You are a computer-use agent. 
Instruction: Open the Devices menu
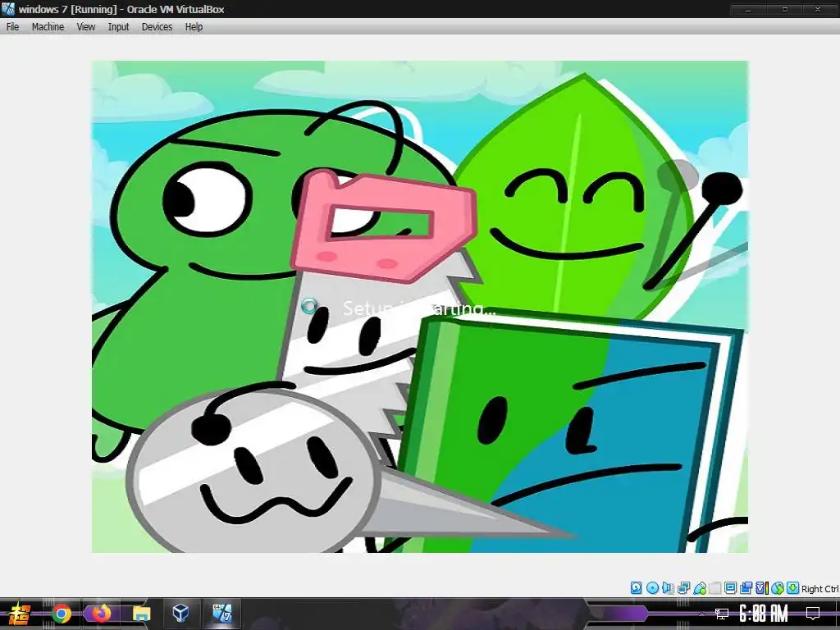[157, 27]
